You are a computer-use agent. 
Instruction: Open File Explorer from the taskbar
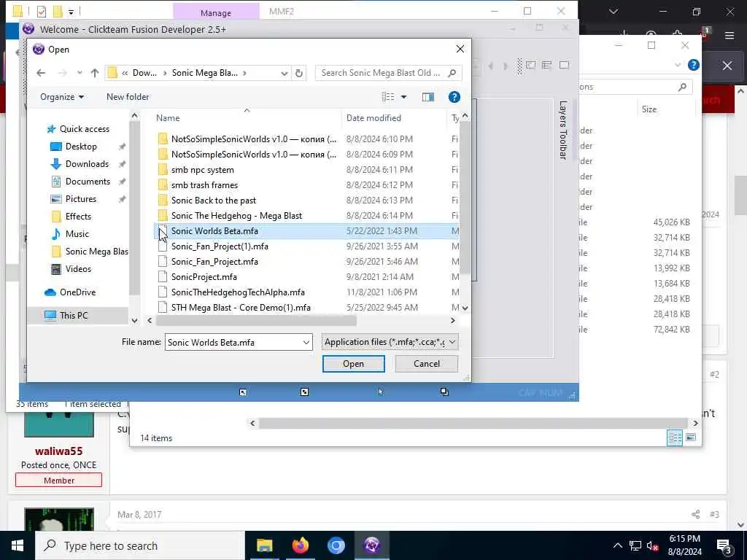coord(264,545)
